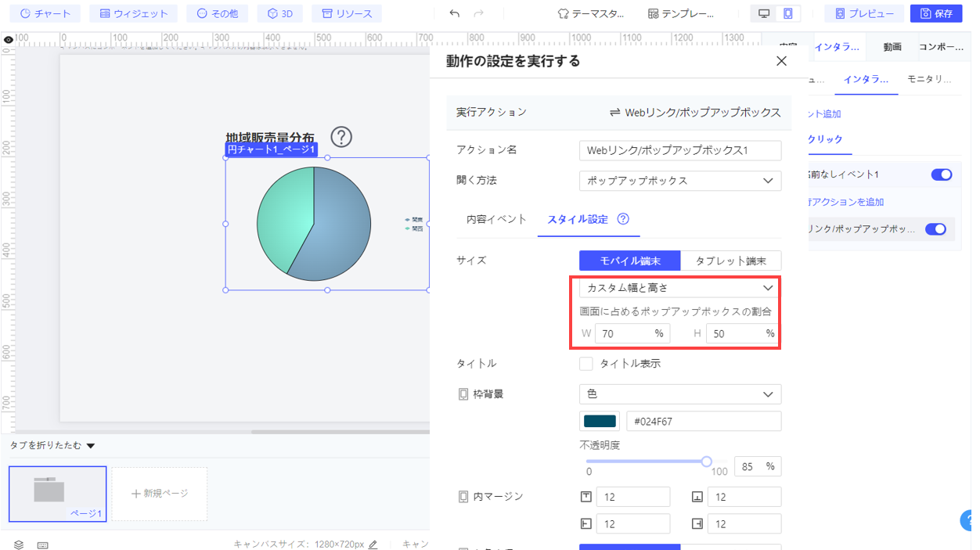The width and height of the screenshot is (980, 550).
Task: Click the 内マージン device icon
Action: 463,497
